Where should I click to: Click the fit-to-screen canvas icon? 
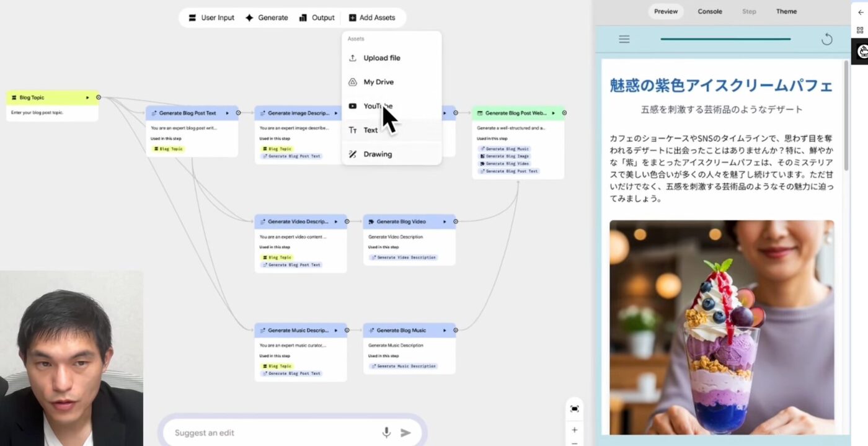pyautogui.click(x=574, y=408)
